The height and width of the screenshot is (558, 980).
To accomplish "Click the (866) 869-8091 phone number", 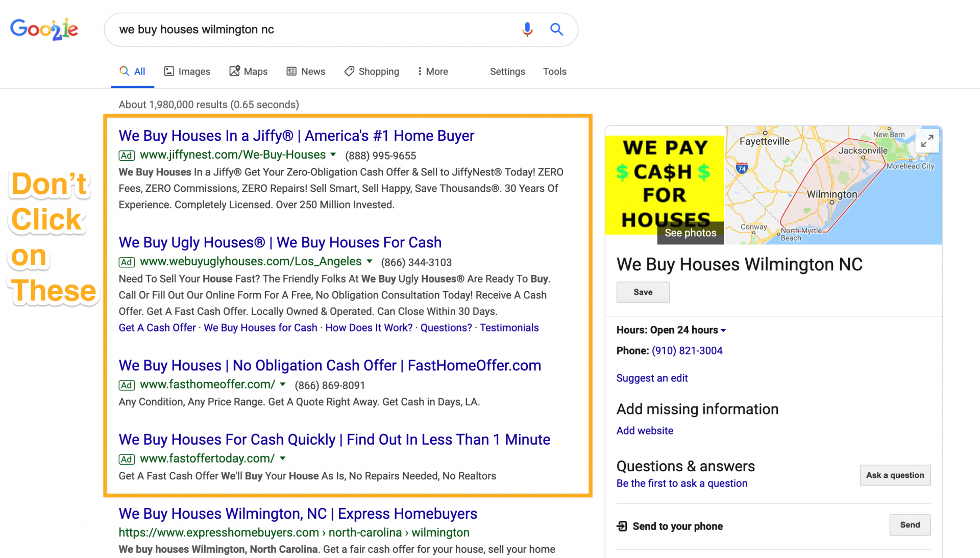I will (330, 385).
